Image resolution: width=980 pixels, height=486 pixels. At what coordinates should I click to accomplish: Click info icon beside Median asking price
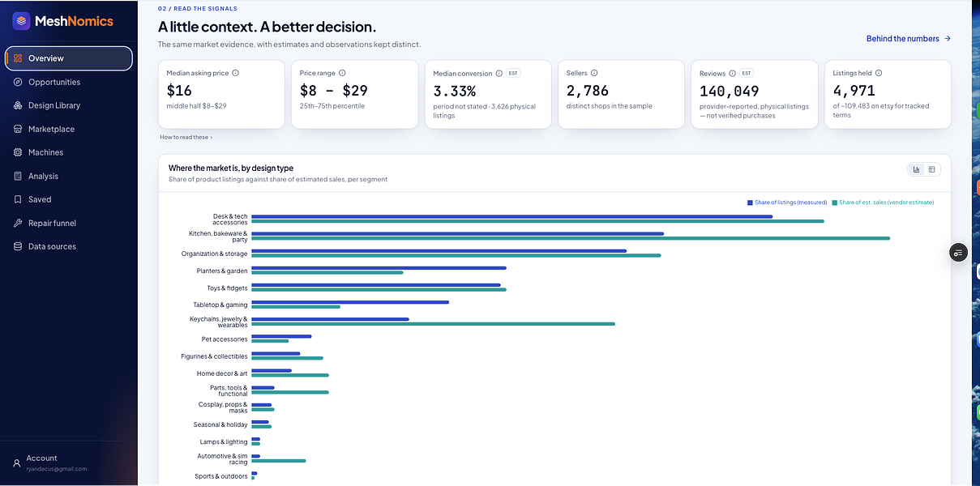pos(236,73)
